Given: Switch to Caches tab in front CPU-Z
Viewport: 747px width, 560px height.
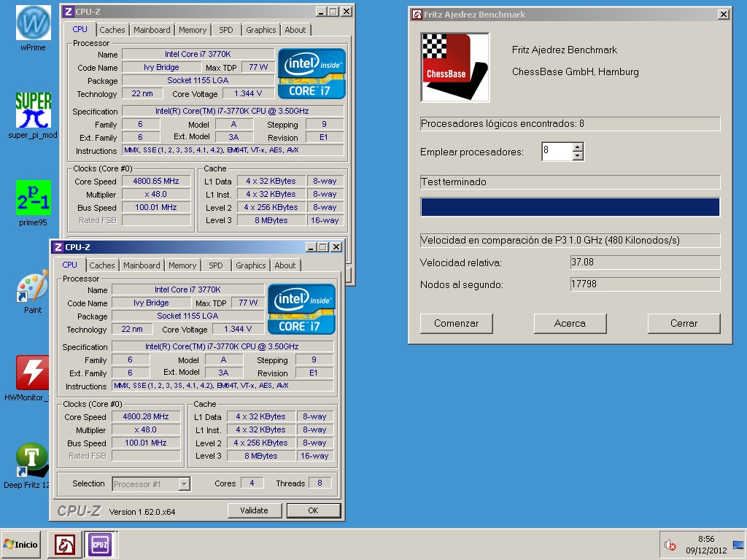Looking at the screenshot, I should 102,265.
